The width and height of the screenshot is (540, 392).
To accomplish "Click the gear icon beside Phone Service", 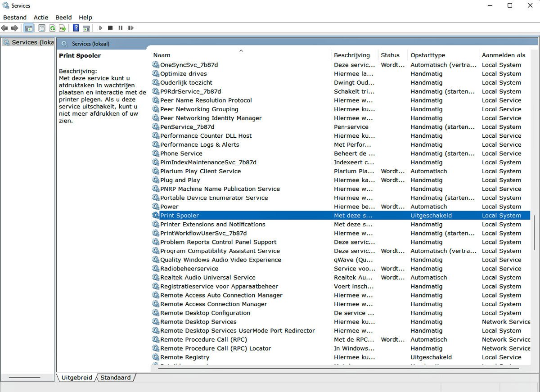I will click(x=156, y=153).
